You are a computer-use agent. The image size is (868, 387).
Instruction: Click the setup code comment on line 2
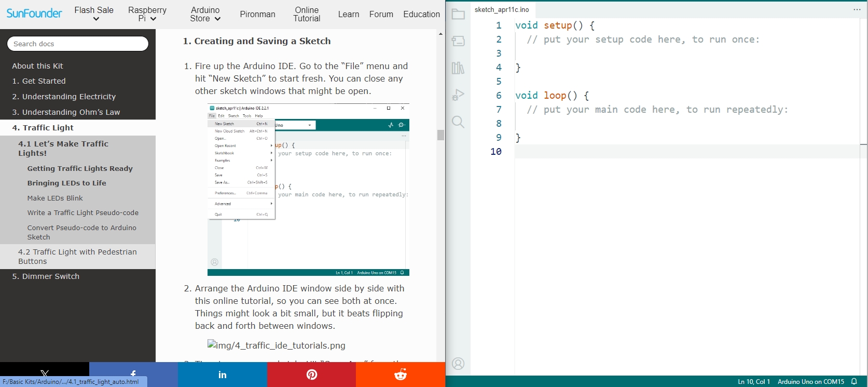click(x=643, y=39)
